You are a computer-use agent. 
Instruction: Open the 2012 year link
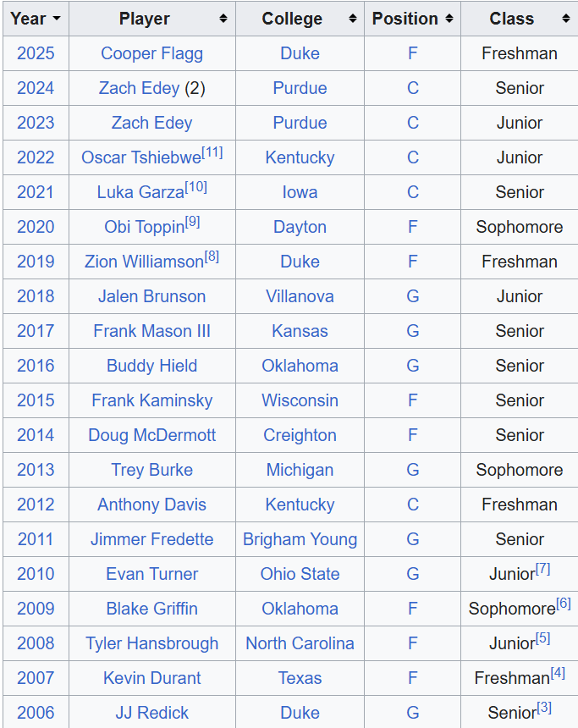point(36,505)
